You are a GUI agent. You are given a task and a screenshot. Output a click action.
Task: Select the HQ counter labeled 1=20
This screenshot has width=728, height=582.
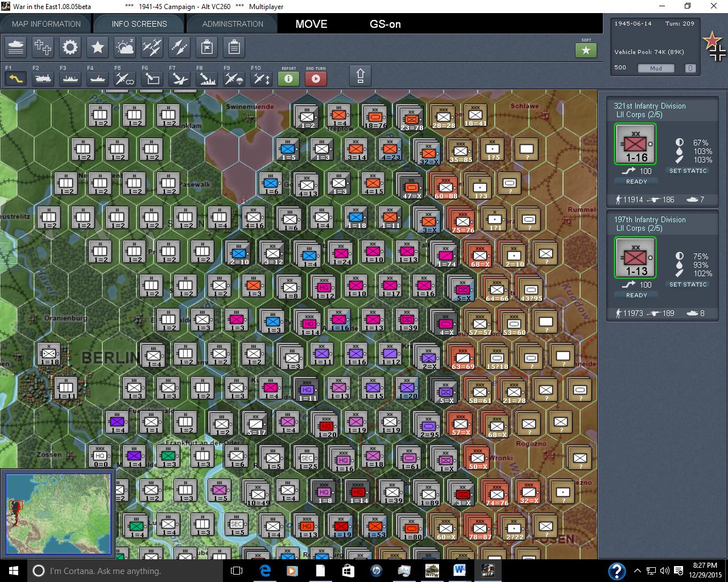coord(325,426)
